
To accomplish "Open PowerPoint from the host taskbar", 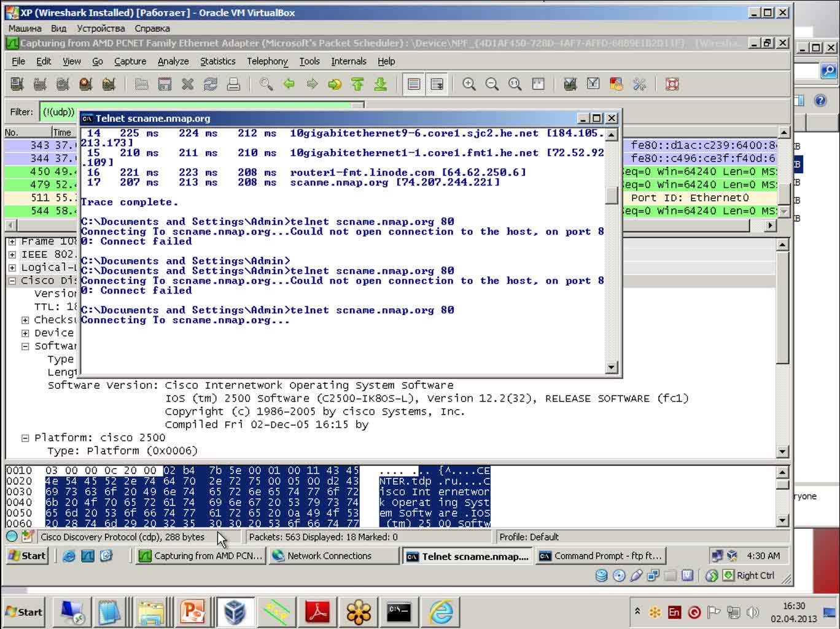I will 193,612.
